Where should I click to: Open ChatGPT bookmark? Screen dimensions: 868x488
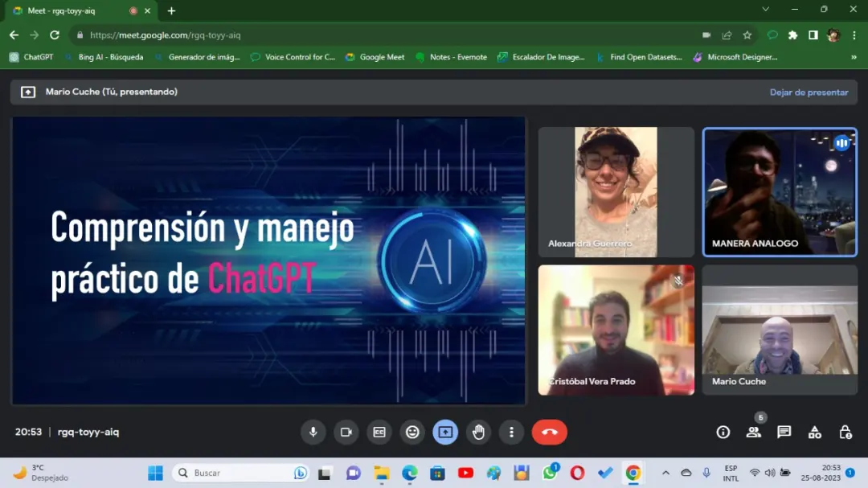point(31,57)
